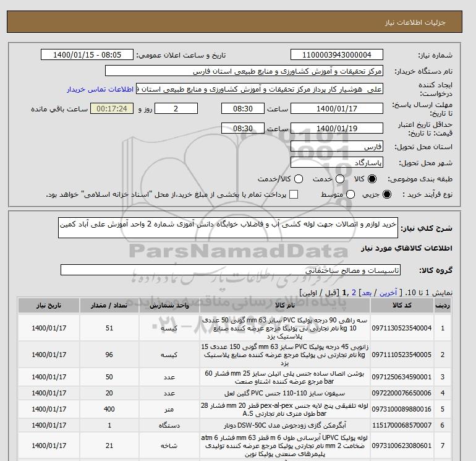Click the request creator field
Viewport: 476px width, 461px height.
point(260,89)
